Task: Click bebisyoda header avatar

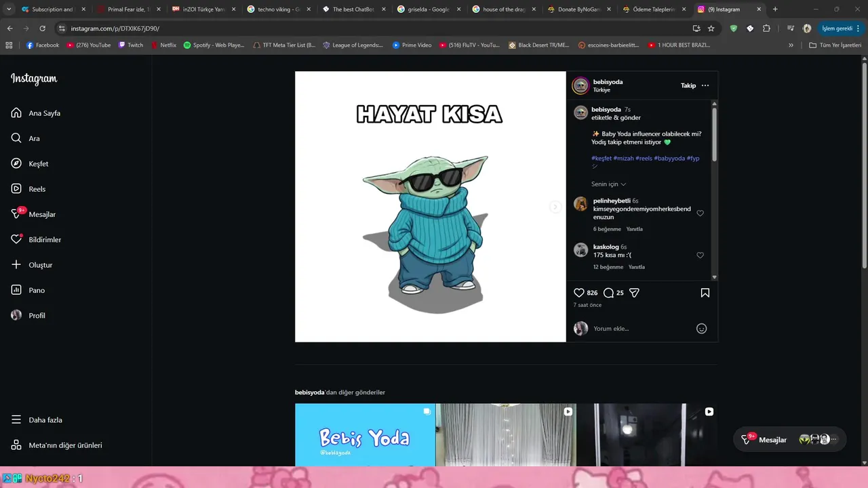Action: pos(580,85)
